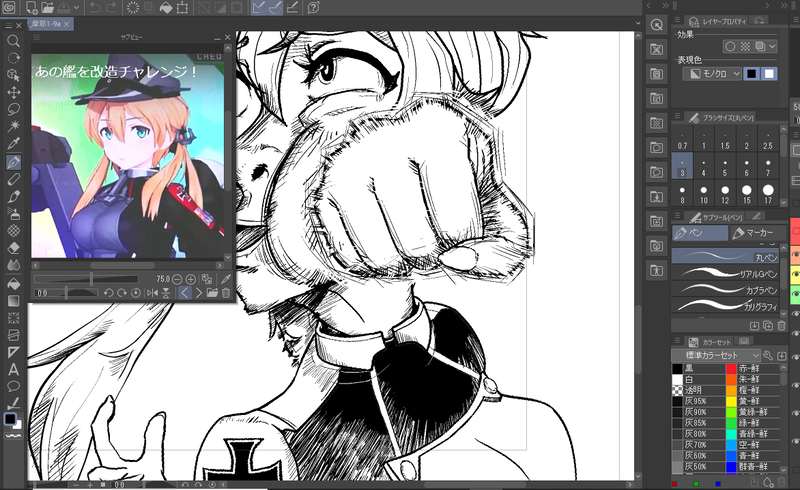Select the ペン sub tool group tab
The width and height of the screenshot is (800, 490).
pos(700,233)
